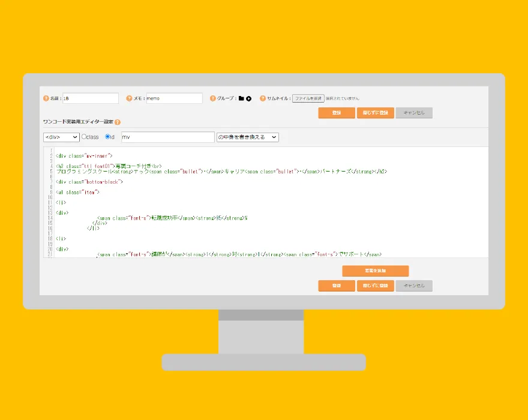Image resolution: width=528 pixels, height=420 pixels.
Task: Click the top orange 登録 button
Action: point(337,113)
